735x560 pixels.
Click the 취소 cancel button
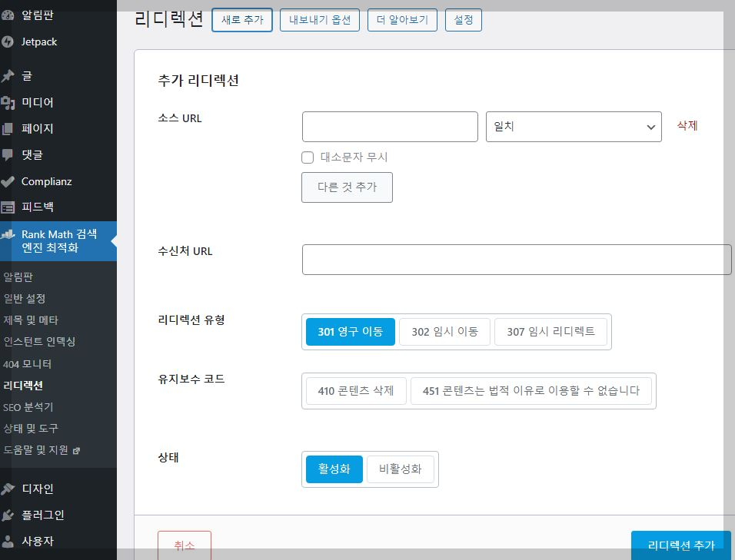[x=185, y=545]
